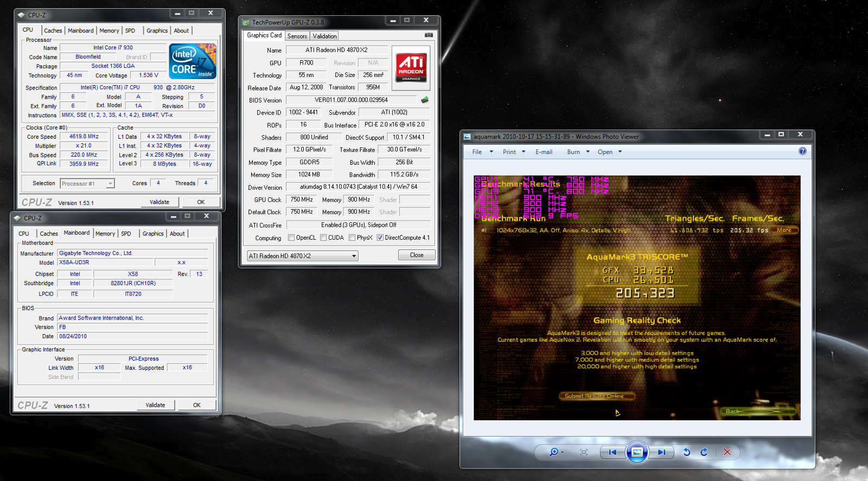Click the mainboard Model X58A-UD3R field

coord(105,262)
